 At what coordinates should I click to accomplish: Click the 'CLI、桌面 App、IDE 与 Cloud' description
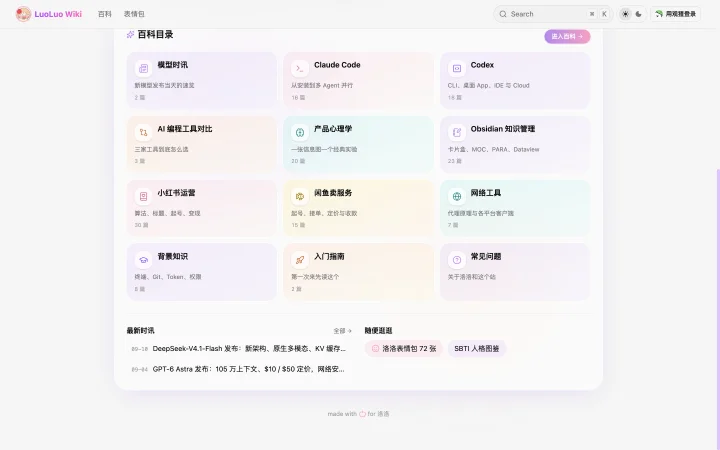click(x=489, y=85)
